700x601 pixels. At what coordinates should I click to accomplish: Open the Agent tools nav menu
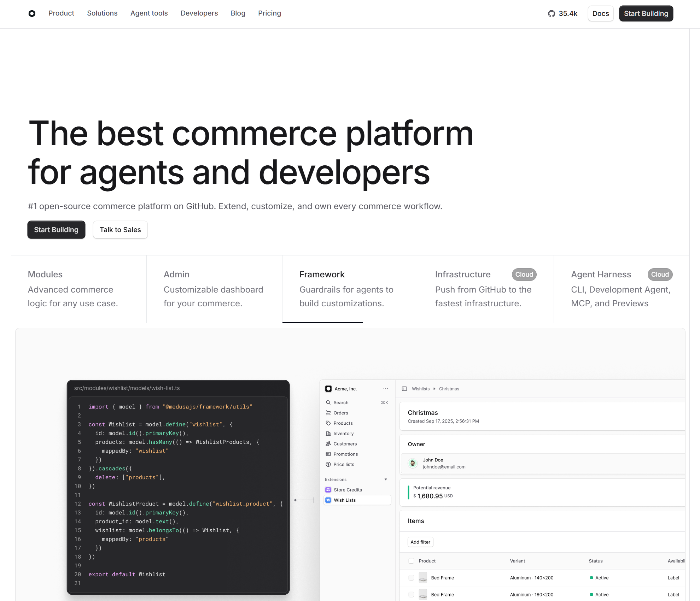[149, 13]
